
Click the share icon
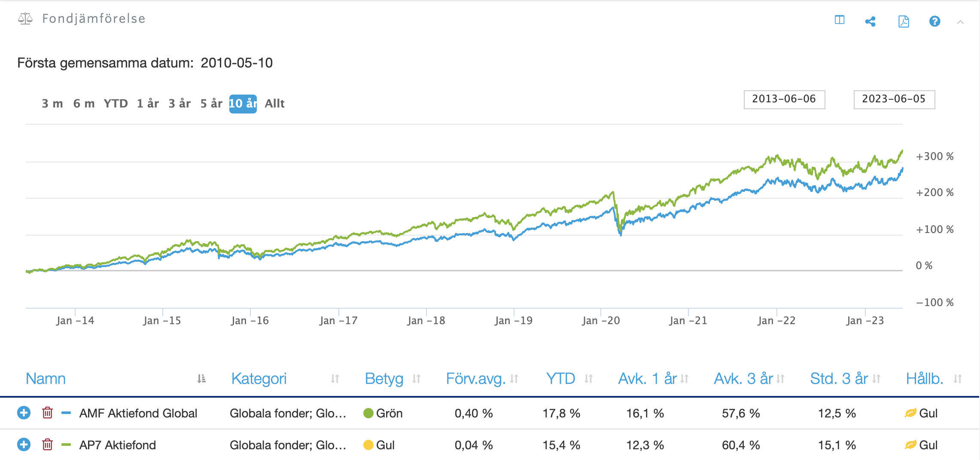pyautogui.click(x=870, y=21)
